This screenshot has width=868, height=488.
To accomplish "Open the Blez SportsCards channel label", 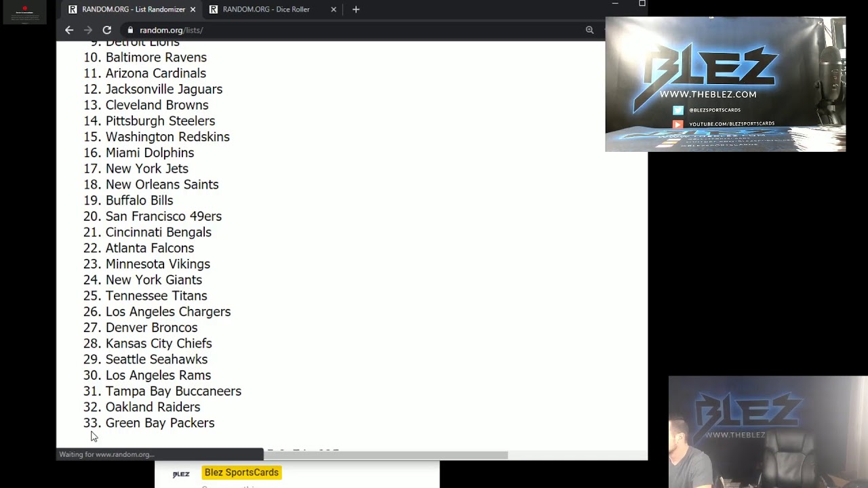I will point(241,472).
